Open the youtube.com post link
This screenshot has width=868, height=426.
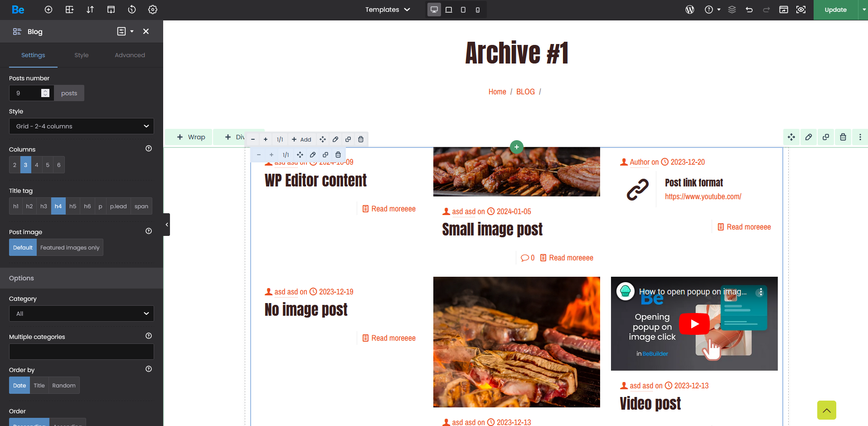tap(703, 196)
